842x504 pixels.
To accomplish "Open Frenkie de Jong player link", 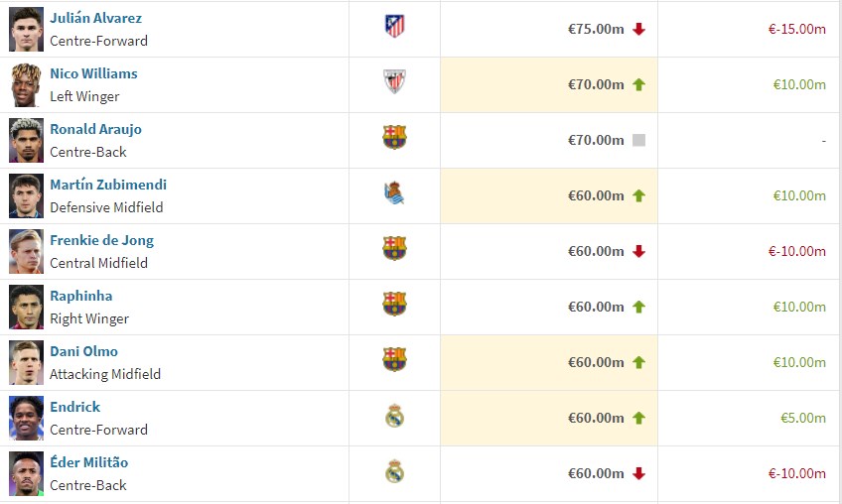I will point(101,240).
